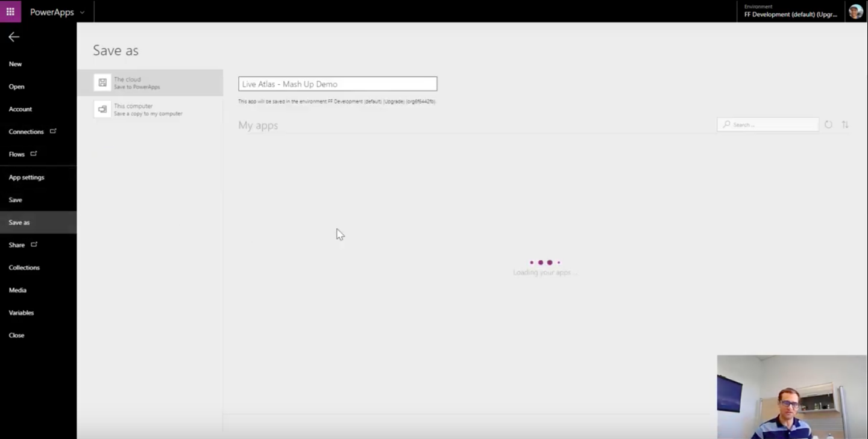Select Save as in the sidebar

(x=38, y=222)
